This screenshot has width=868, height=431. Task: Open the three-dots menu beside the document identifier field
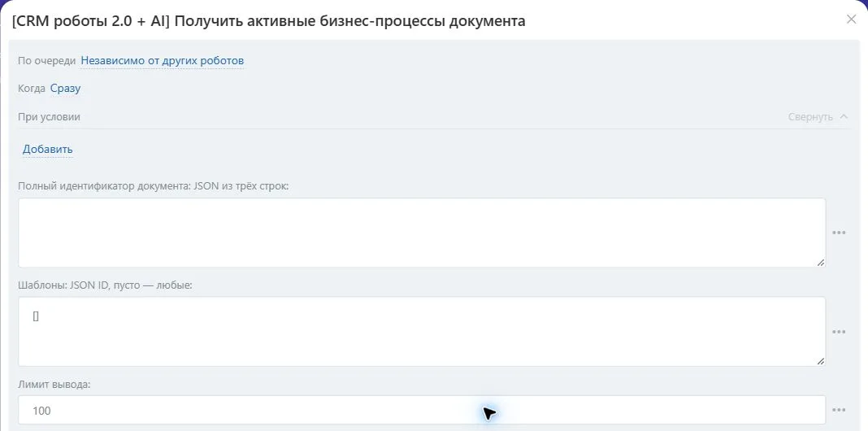[839, 233]
